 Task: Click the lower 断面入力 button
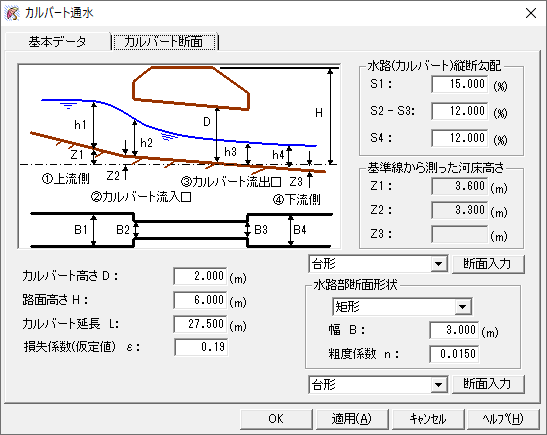488,384
